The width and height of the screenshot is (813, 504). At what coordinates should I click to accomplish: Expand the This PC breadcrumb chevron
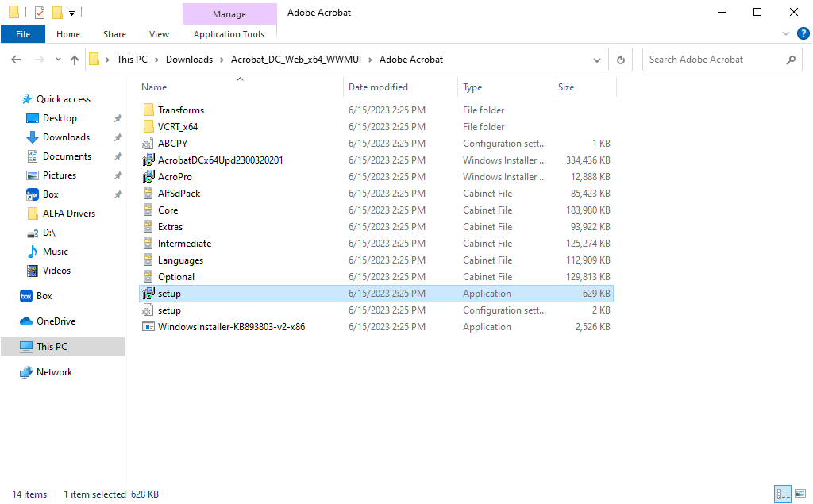[x=156, y=60]
